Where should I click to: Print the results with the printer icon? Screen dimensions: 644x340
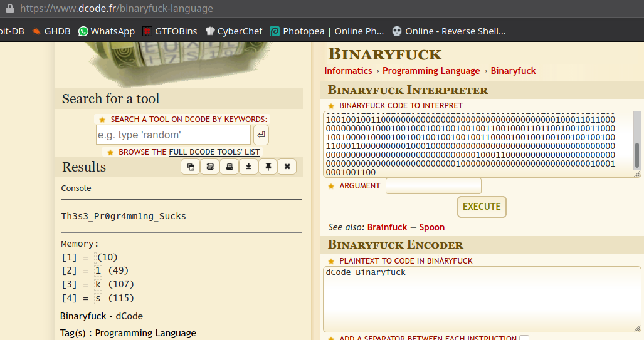[230, 167]
